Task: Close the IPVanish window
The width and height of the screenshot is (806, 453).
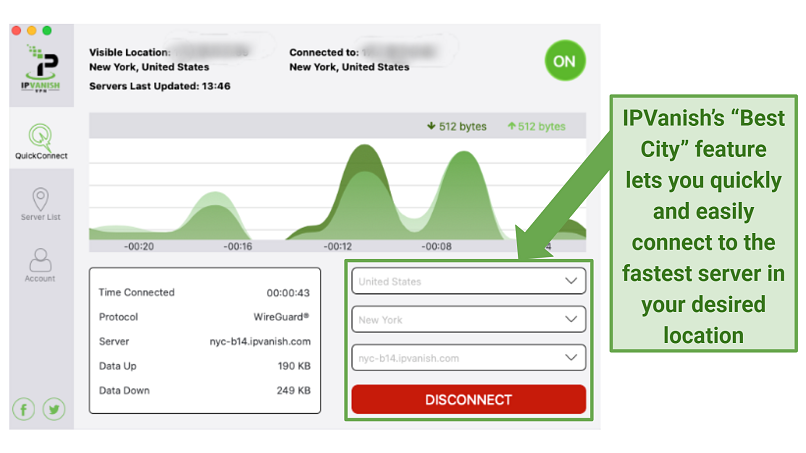Action: tap(18, 32)
